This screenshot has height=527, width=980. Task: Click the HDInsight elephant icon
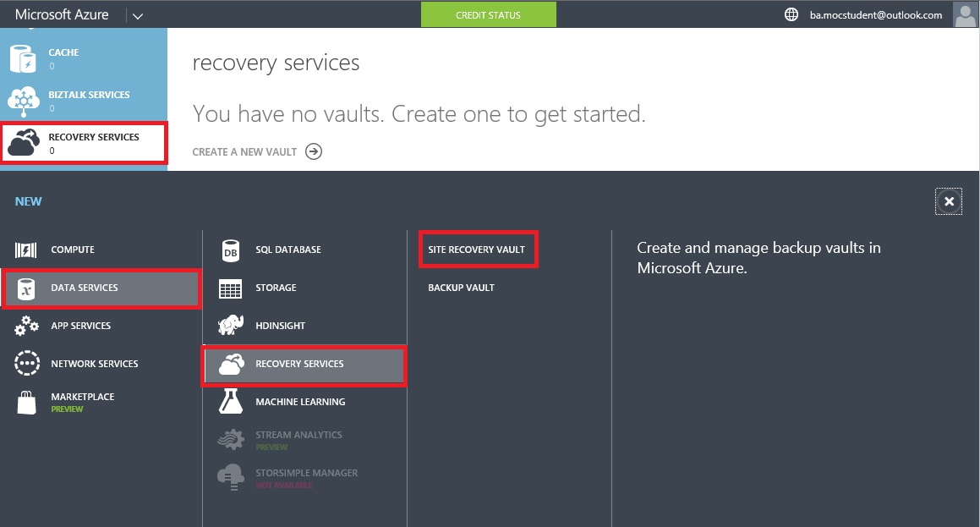pos(231,325)
